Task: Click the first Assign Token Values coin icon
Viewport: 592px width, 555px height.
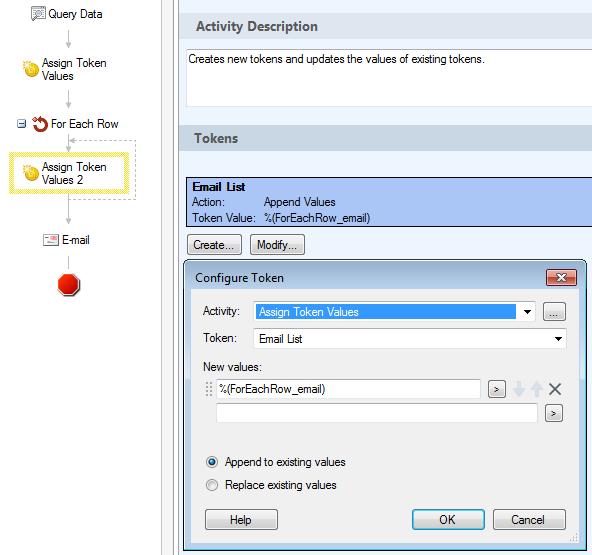Action: 31,69
